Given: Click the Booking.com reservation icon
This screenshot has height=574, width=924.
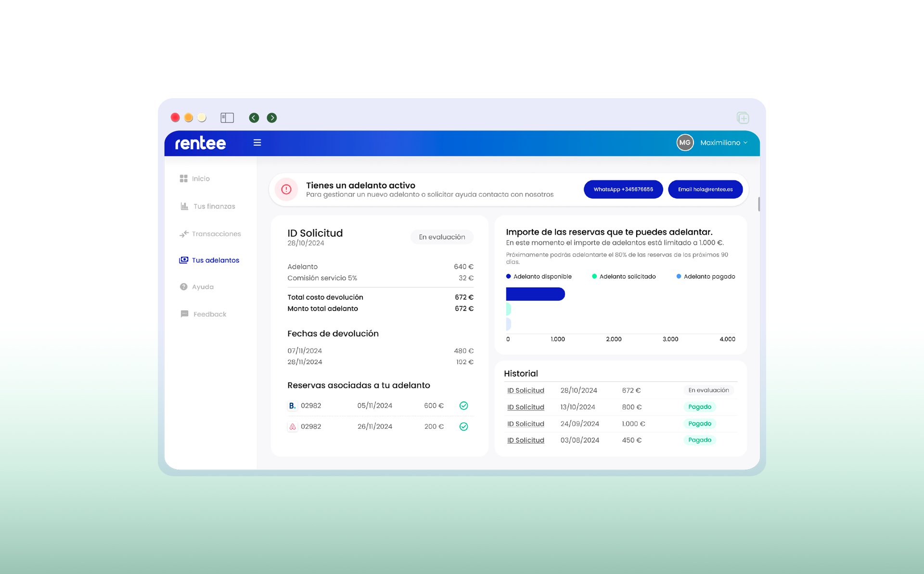Looking at the screenshot, I should 292,406.
